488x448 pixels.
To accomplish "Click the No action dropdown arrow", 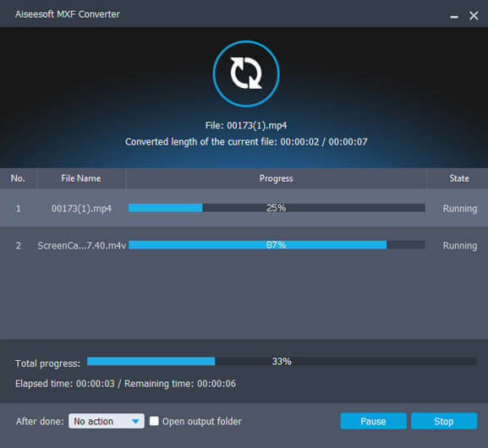I will 135,421.
